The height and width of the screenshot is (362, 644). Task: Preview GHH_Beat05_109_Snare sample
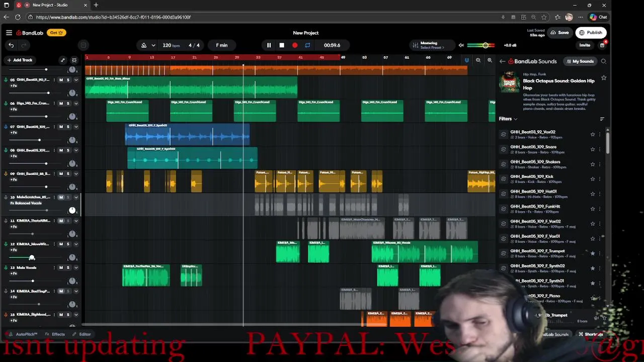(x=503, y=149)
